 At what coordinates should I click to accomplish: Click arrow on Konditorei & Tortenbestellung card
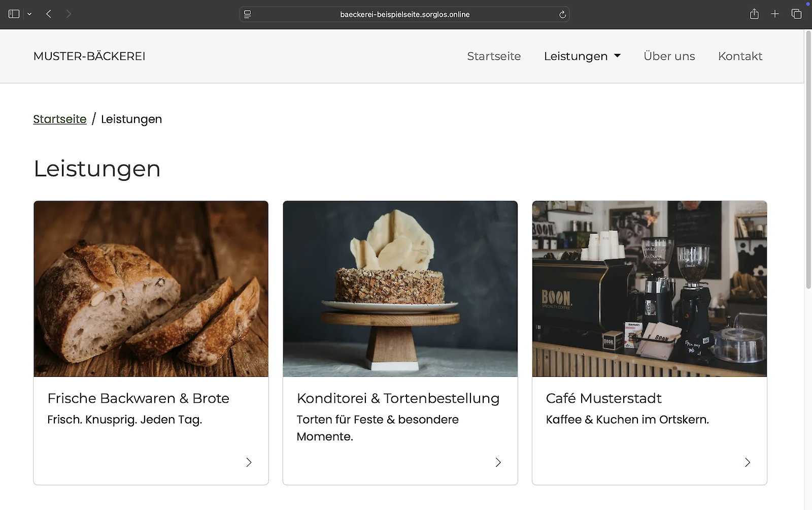498,462
